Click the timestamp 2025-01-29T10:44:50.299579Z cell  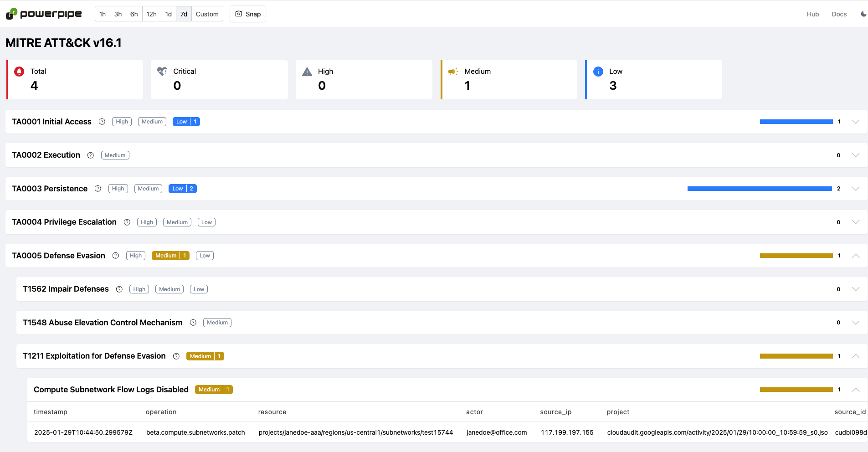[83, 432]
